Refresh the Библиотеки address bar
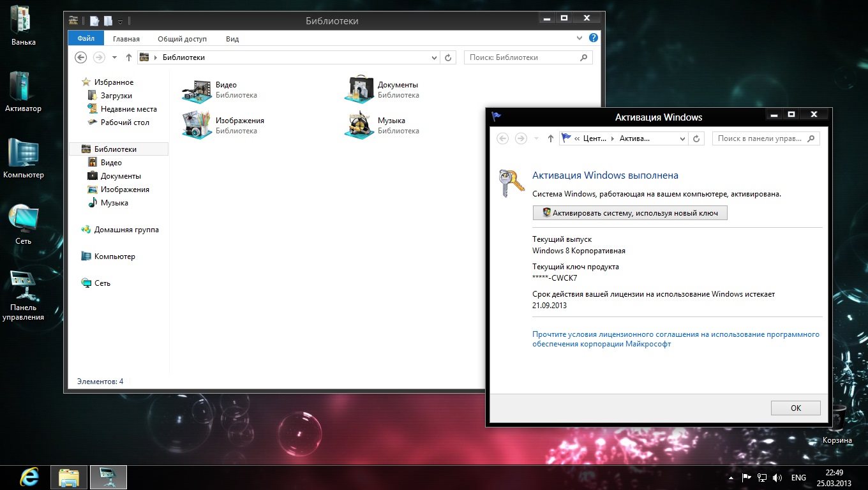868x490 pixels. (x=448, y=57)
